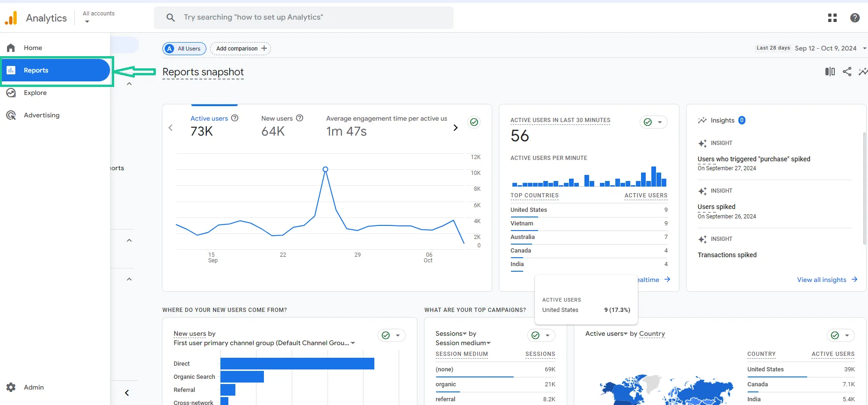Click the Add comparison button
868x405 pixels.
pyautogui.click(x=241, y=49)
